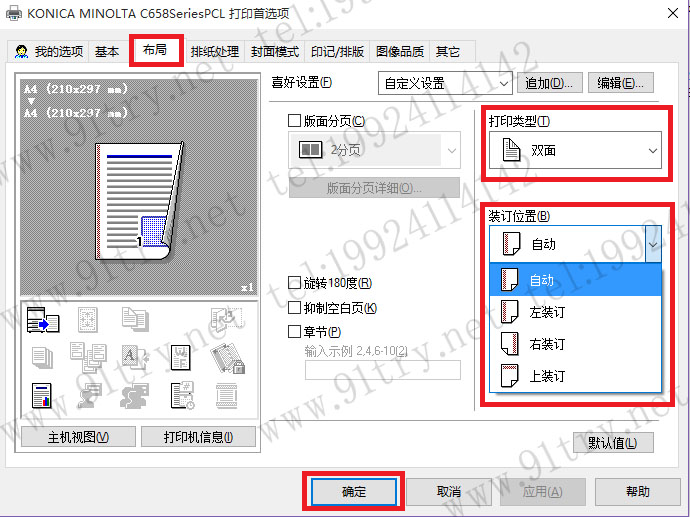690x517 pixels.
Task: Open 打印机信息(I)
Action: pyautogui.click(x=198, y=437)
